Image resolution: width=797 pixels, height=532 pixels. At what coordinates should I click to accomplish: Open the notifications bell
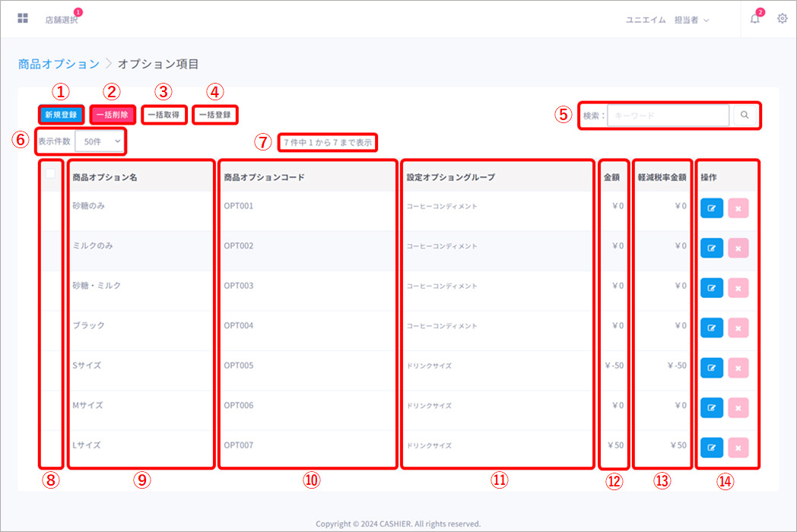coord(755,19)
